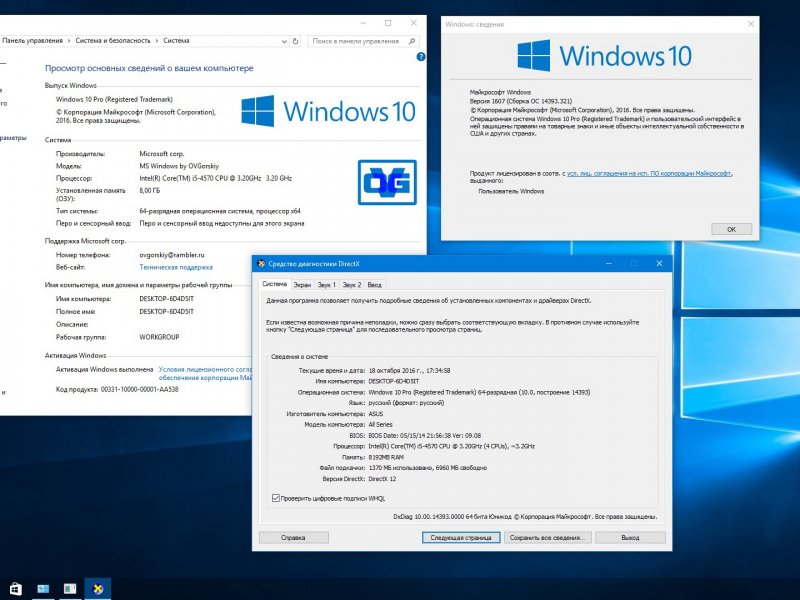Select the text Windows 10 Pro (Registered Trademark) under Выпуск Windows
800x600 pixels.
114,99
